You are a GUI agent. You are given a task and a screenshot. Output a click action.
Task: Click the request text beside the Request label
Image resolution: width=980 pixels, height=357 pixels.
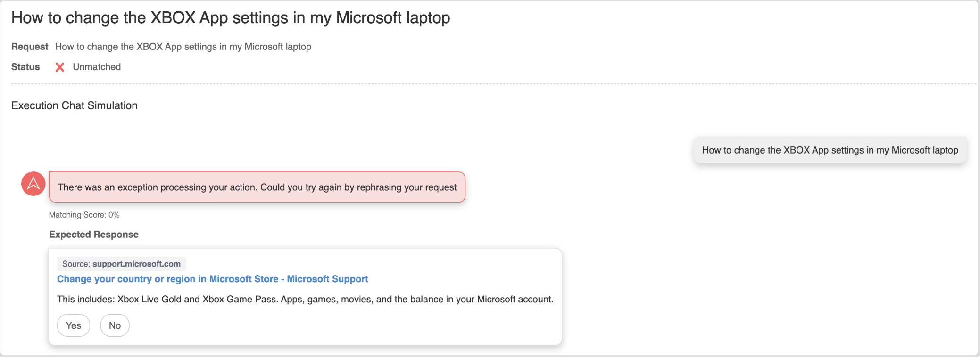pos(183,47)
